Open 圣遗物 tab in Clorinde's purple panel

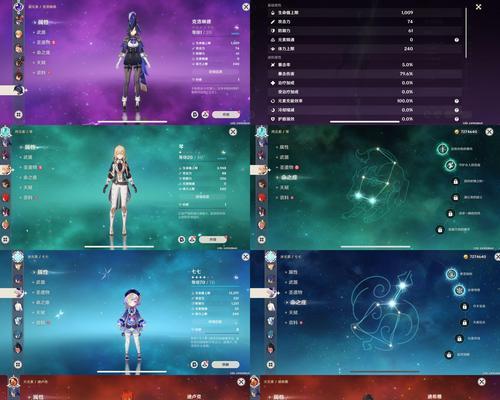point(43,42)
